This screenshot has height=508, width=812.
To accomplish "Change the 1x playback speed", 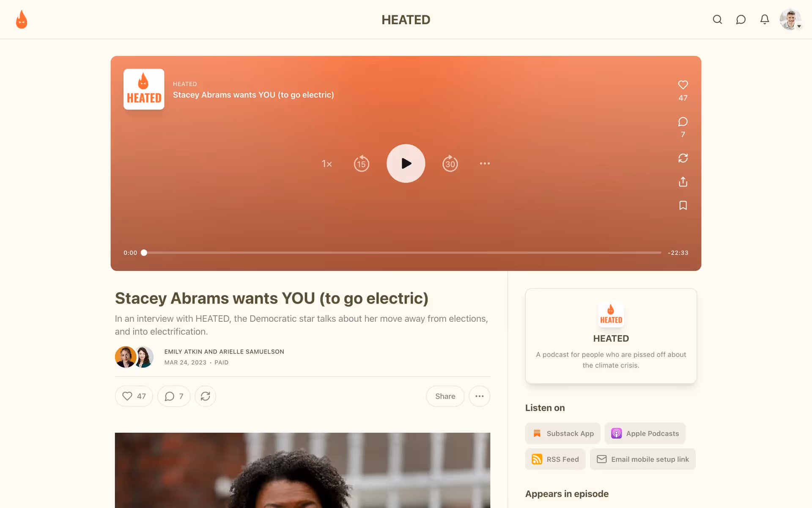I will point(326,164).
